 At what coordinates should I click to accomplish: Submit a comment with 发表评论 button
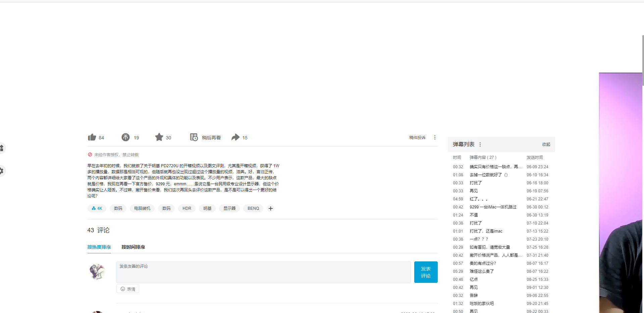(426, 272)
